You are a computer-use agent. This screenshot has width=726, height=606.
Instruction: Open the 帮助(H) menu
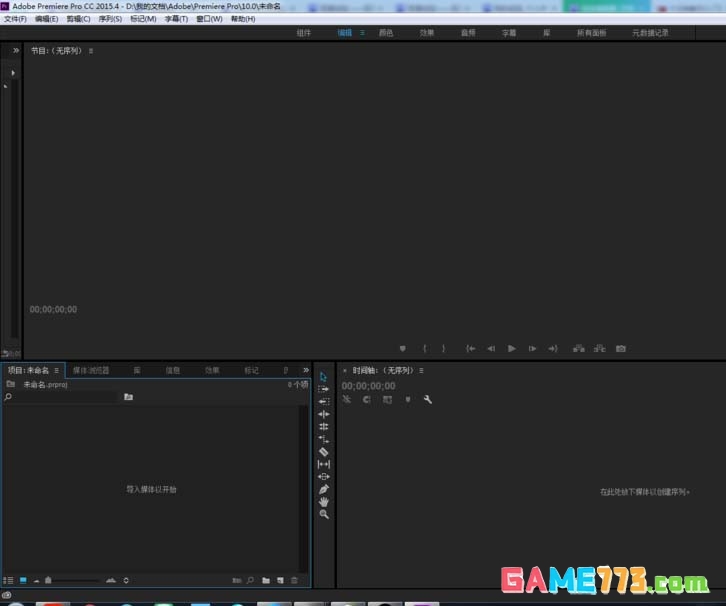point(243,19)
